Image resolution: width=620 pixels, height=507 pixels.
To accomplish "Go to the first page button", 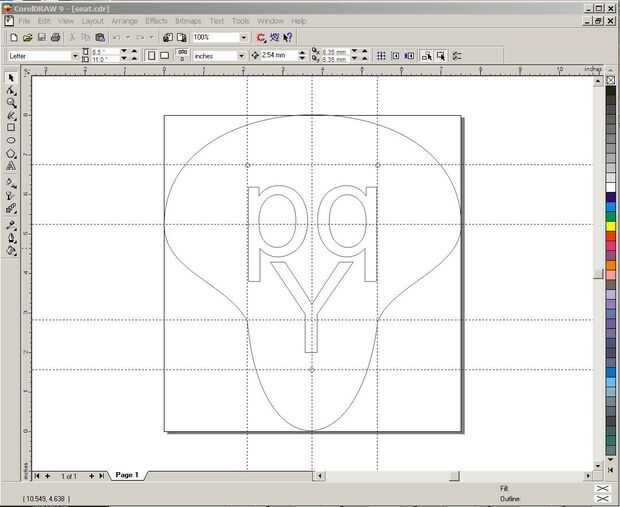I will point(37,476).
